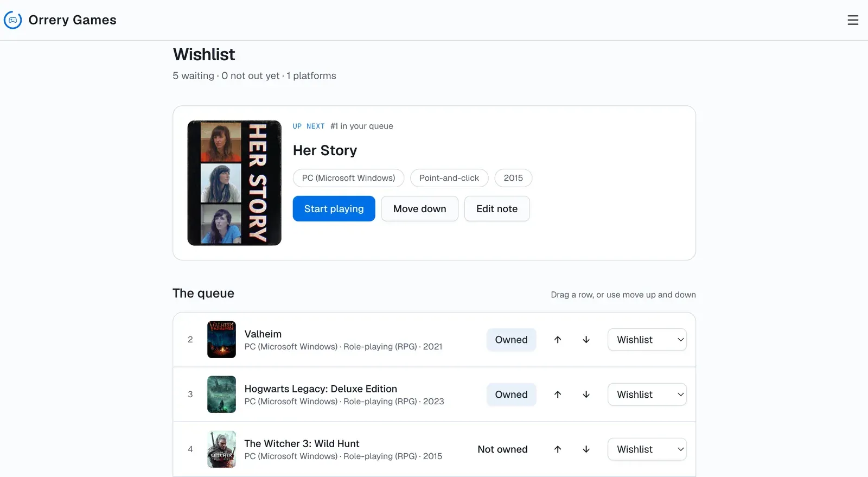
Task: Start playing Her Story
Action: (x=334, y=209)
